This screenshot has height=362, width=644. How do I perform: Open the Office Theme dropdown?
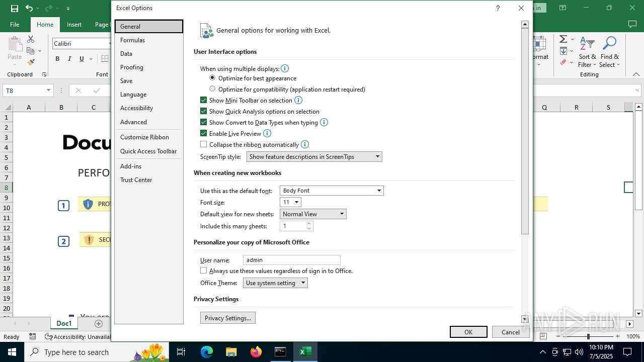coord(275,283)
